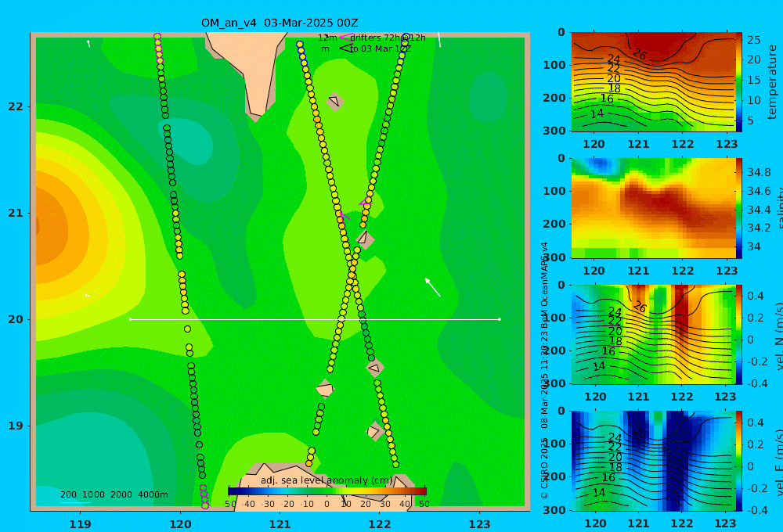Click the -0.4 tick on the vel. N colorbar
Screen dimensions: 783x532
[757, 383]
